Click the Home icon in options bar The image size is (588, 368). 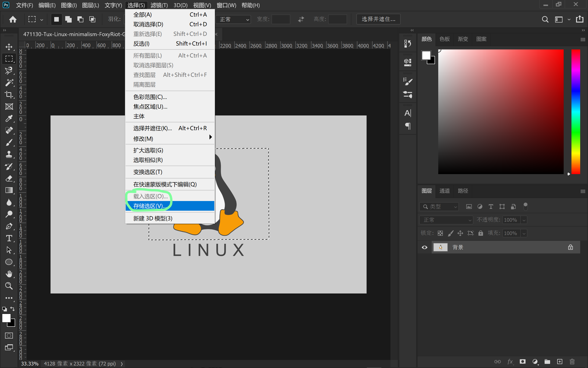(x=13, y=19)
